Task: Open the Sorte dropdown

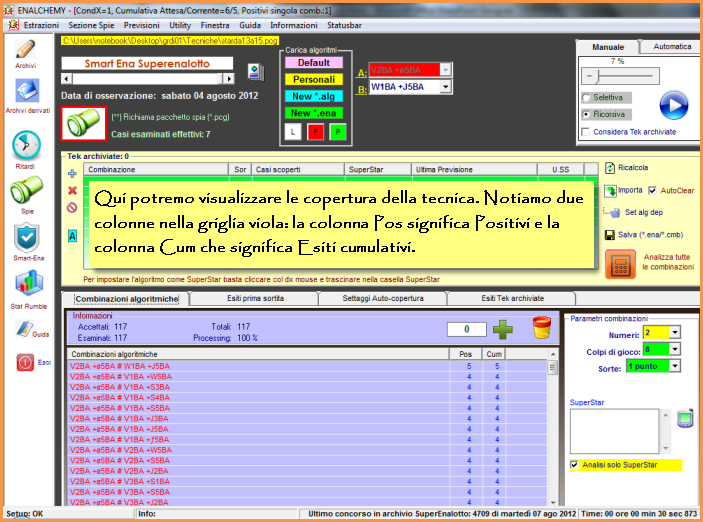Action: [675, 366]
